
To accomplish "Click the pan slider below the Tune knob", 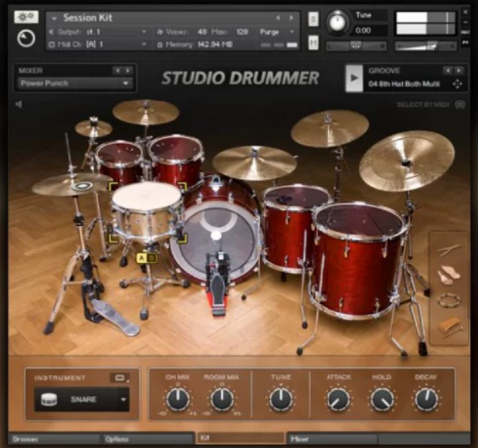I will (x=356, y=45).
